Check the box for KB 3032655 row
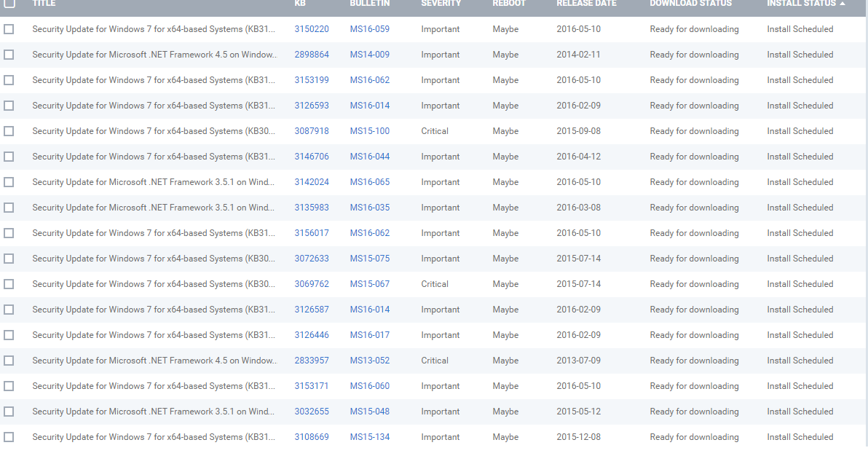Image resolution: width=868 pixels, height=472 pixels. click(x=9, y=412)
